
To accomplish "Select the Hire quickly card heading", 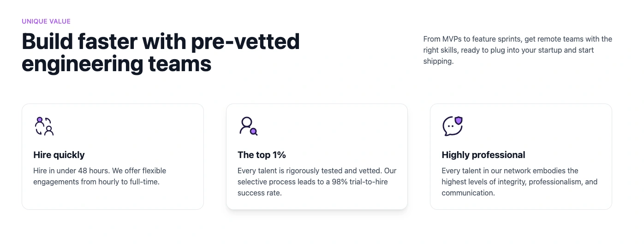I will [59, 155].
